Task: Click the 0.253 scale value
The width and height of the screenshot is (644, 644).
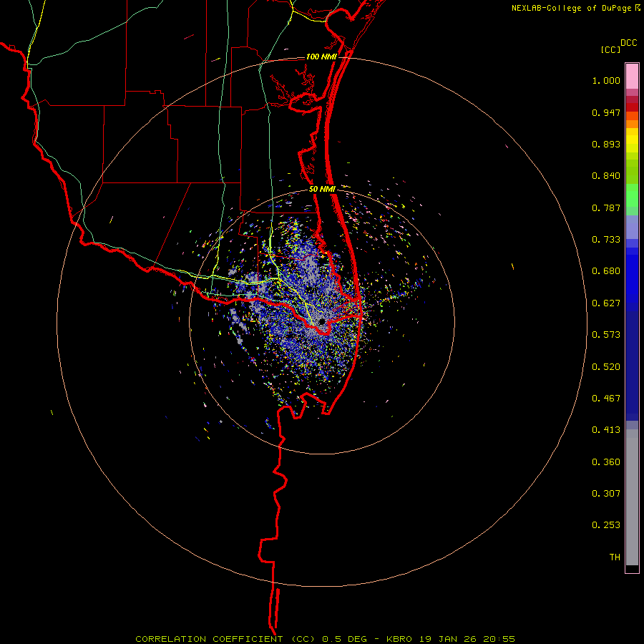Action: point(606,525)
